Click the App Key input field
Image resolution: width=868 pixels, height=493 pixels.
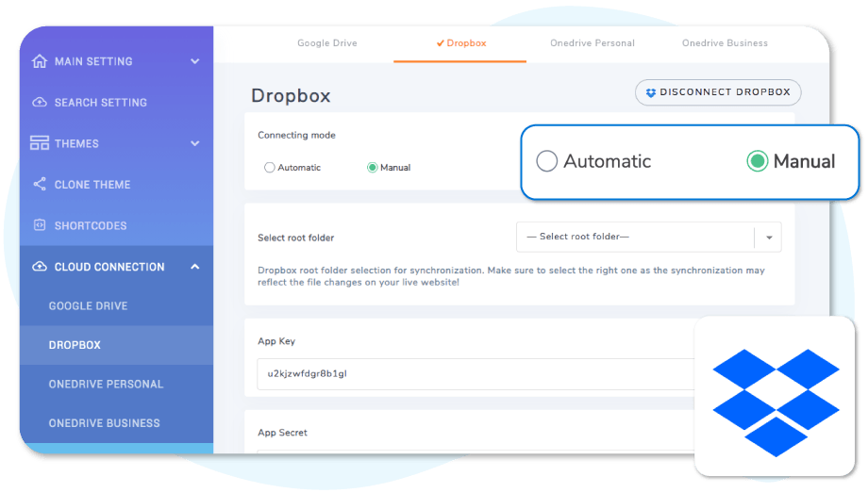coord(472,373)
